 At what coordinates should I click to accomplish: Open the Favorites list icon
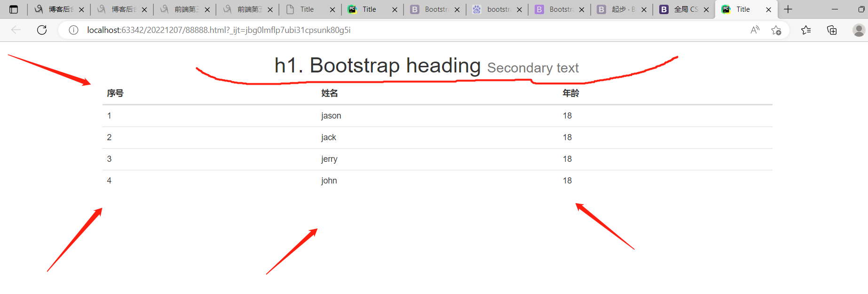(806, 30)
